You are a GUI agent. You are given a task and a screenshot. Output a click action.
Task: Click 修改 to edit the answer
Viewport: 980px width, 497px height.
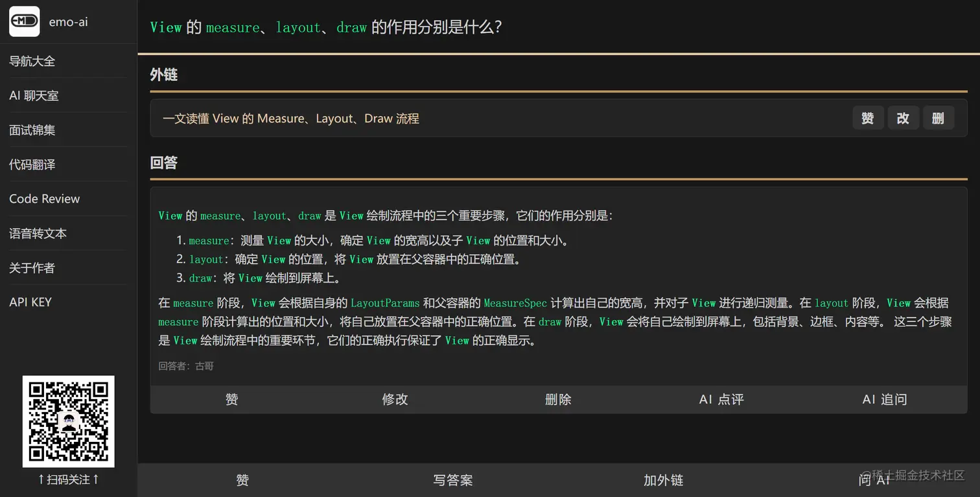click(x=395, y=399)
